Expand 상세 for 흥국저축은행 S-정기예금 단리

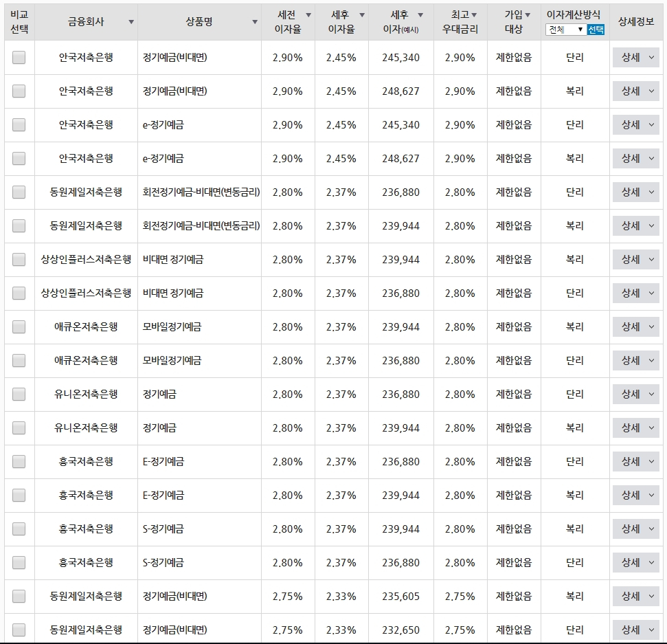point(636,563)
